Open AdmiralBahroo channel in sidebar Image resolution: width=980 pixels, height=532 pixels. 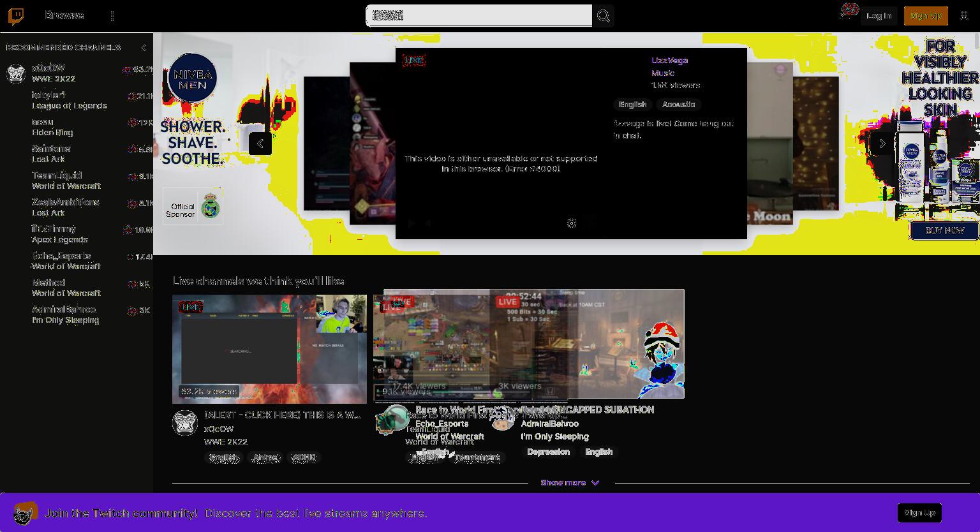pos(77,314)
